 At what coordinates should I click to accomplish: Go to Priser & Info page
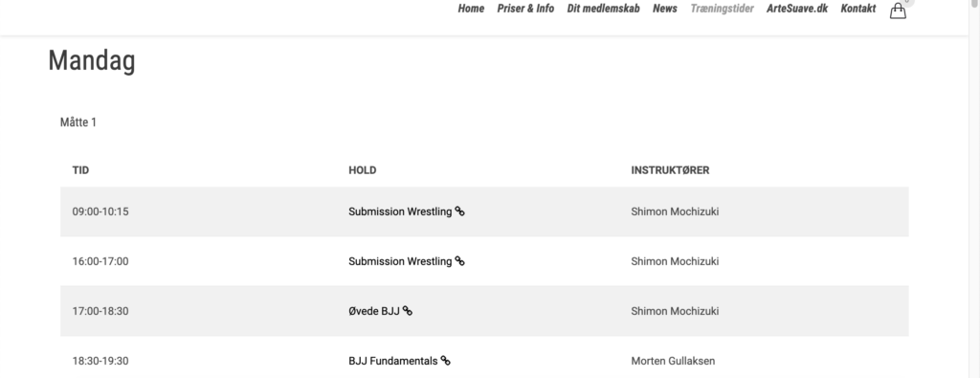click(x=525, y=9)
